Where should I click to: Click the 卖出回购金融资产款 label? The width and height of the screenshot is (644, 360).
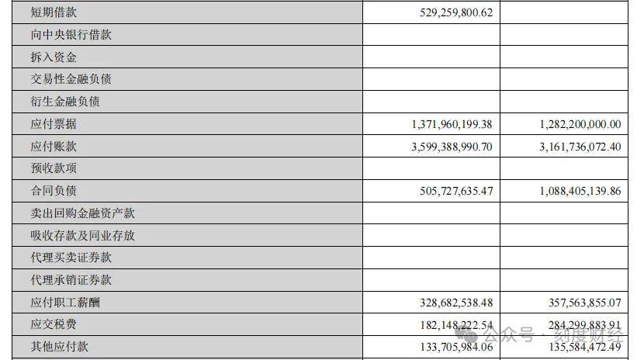coord(83,213)
